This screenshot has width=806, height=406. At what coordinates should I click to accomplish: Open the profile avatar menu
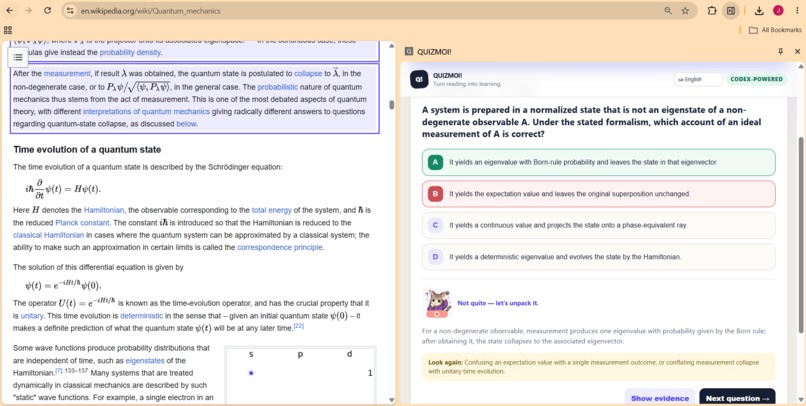[778, 10]
